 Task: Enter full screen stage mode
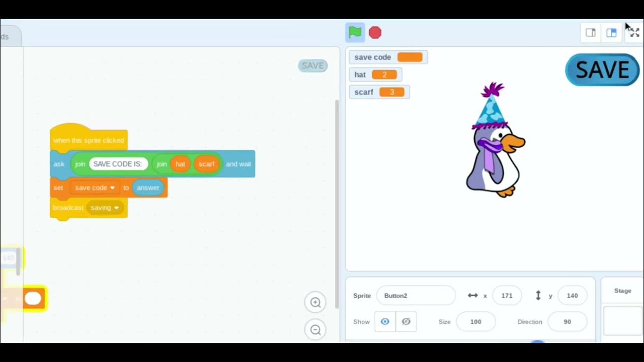coord(634,33)
